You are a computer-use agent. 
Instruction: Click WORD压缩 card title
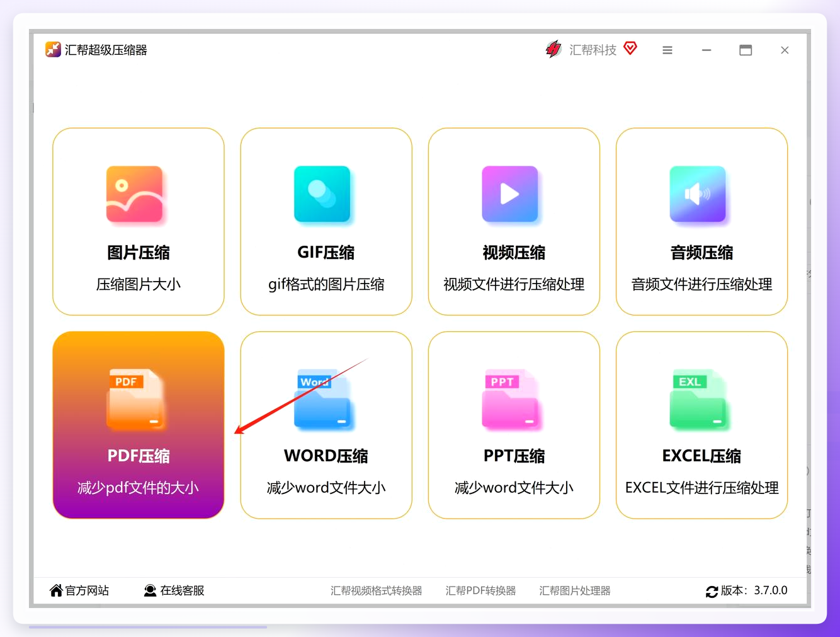[x=326, y=456]
